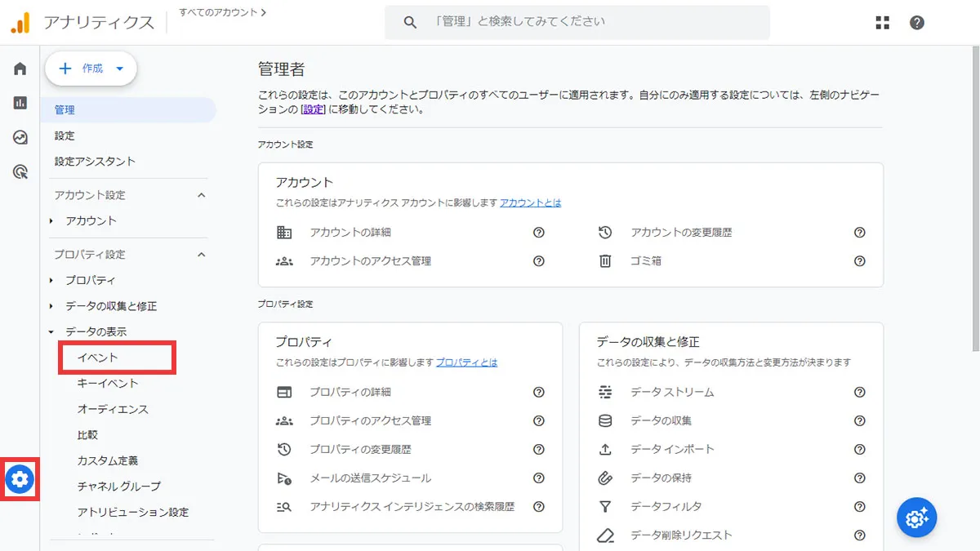Click the trash icon next to ゴミ箱
This screenshot has width=980, height=551.
pyautogui.click(x=604, y=261)
